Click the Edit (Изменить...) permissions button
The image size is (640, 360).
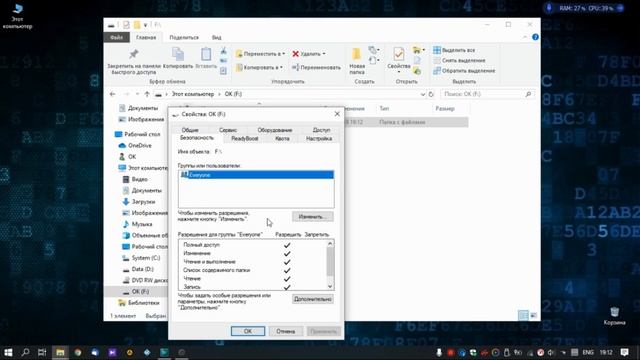click(x=313, y=216)
